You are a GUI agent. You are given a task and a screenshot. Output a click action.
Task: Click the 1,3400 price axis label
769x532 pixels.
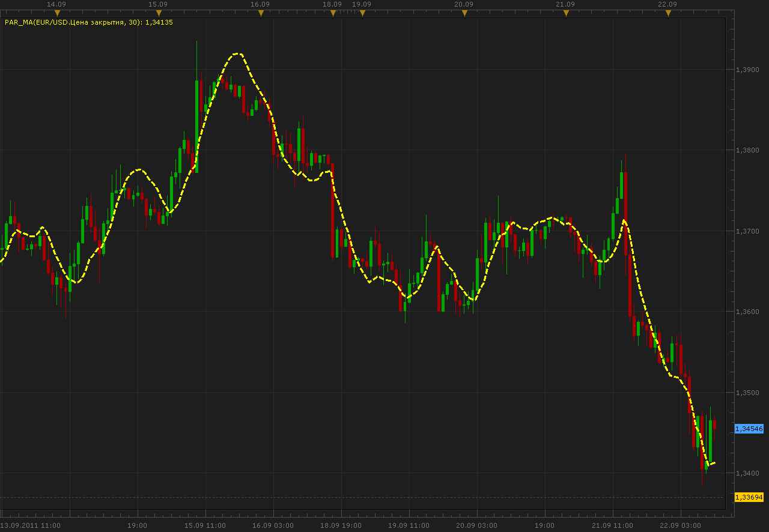[747, 473]
